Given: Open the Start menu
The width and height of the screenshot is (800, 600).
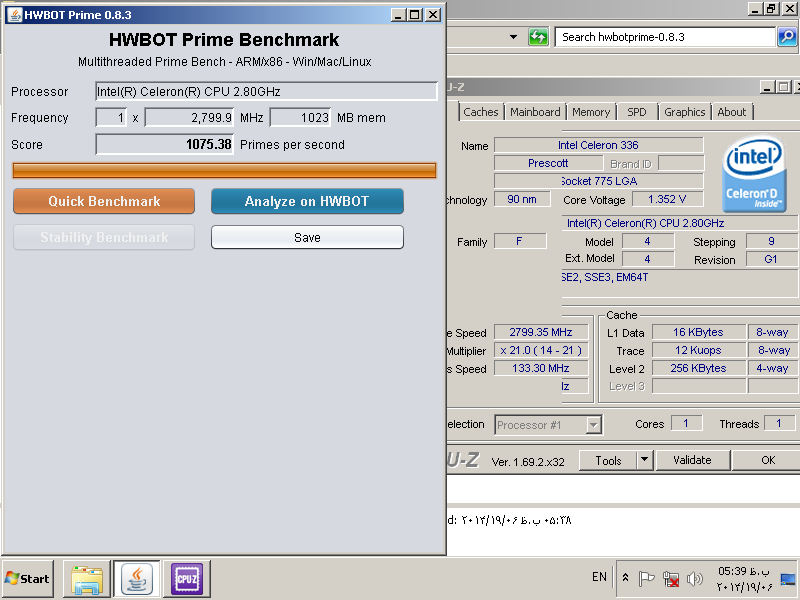Looking at the screenshot, I should coord(28,579).
